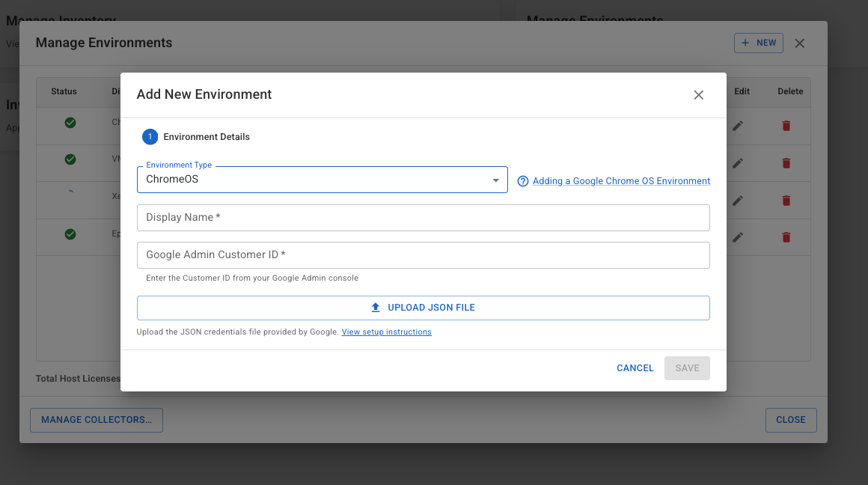Delete the first environment with trash icon

point(786,126)
